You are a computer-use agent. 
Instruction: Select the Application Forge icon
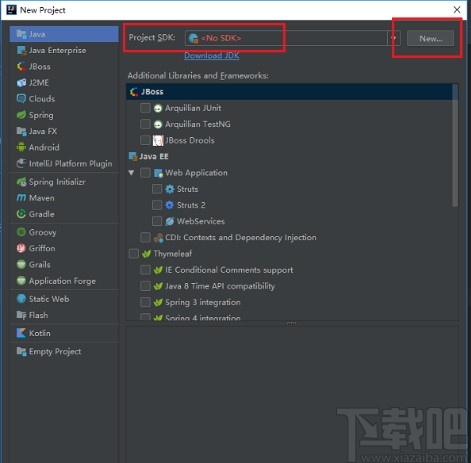21,281
